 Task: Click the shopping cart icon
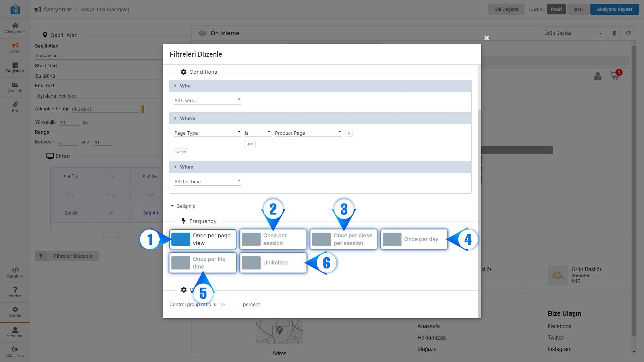tap(614, 75)
